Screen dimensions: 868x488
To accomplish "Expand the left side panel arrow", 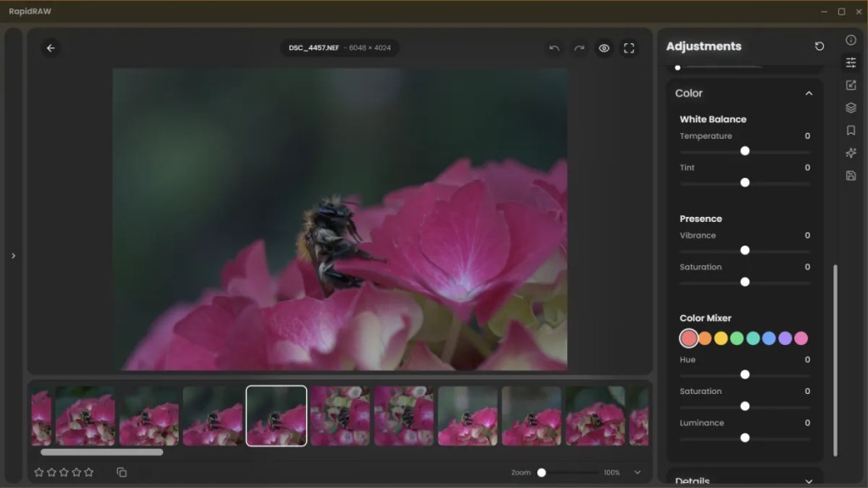I will [13, 256].
